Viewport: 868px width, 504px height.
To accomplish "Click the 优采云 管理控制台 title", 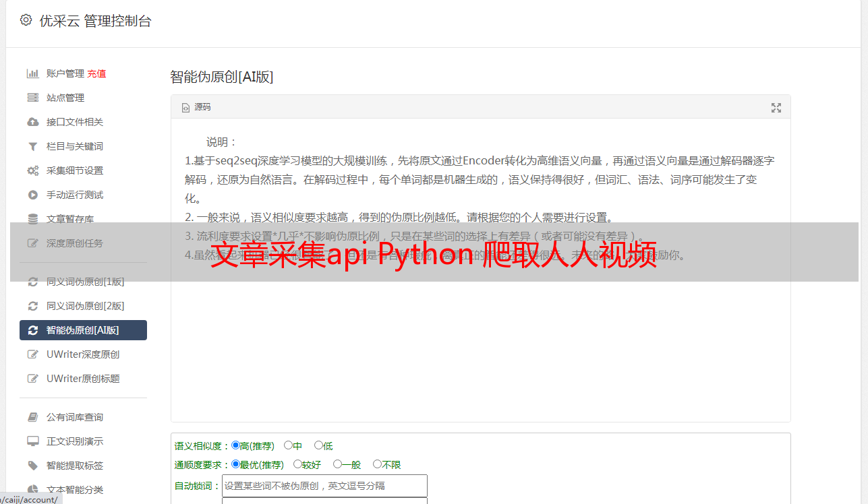I will [x=95, y=21].
